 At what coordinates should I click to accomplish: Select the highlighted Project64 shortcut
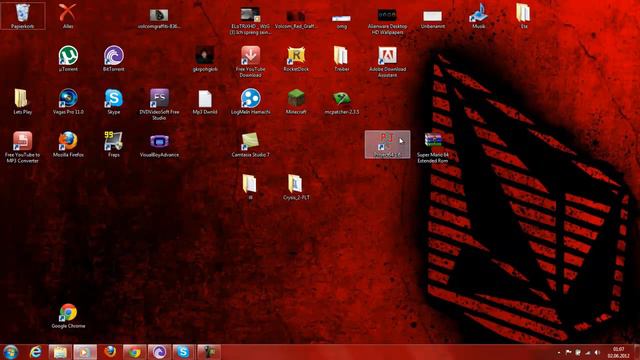(387, 144)
